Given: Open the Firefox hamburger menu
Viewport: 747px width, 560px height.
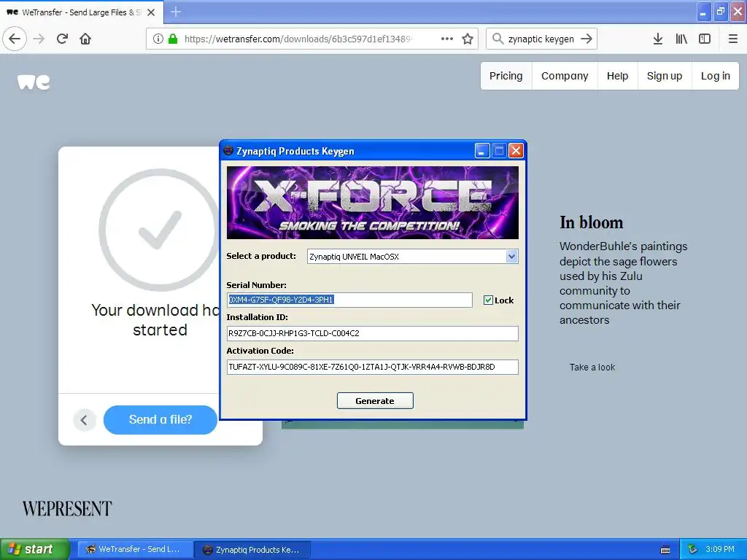Looking at the screenshot, I should click(733, 39).
